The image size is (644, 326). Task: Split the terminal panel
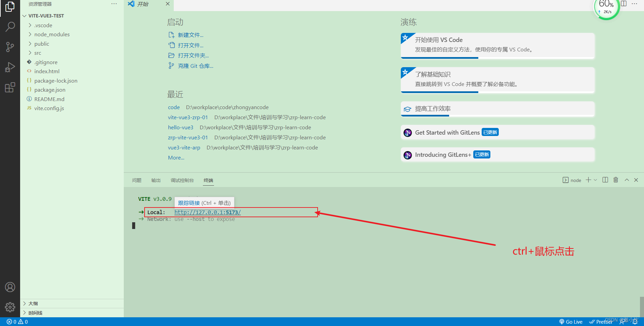(x=605, y=180)
